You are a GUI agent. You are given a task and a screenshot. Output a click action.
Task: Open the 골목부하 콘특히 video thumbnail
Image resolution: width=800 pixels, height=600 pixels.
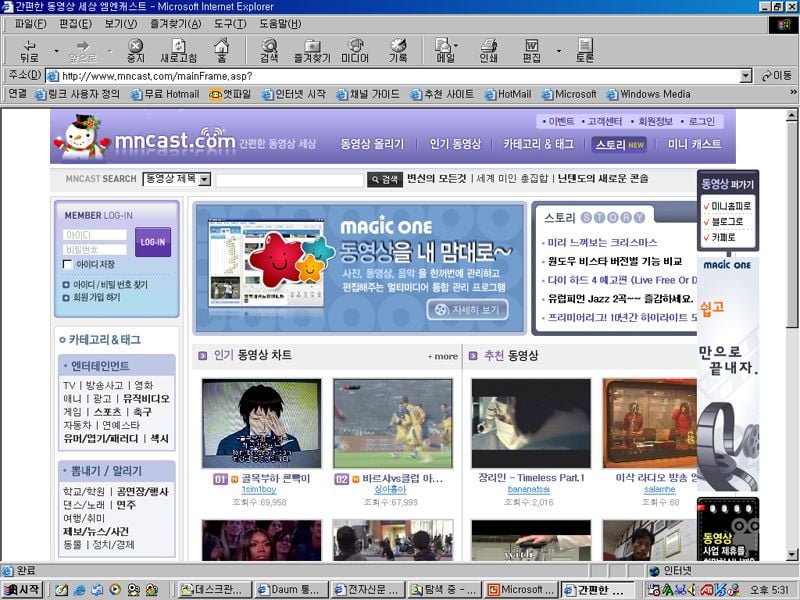(261, 423)
